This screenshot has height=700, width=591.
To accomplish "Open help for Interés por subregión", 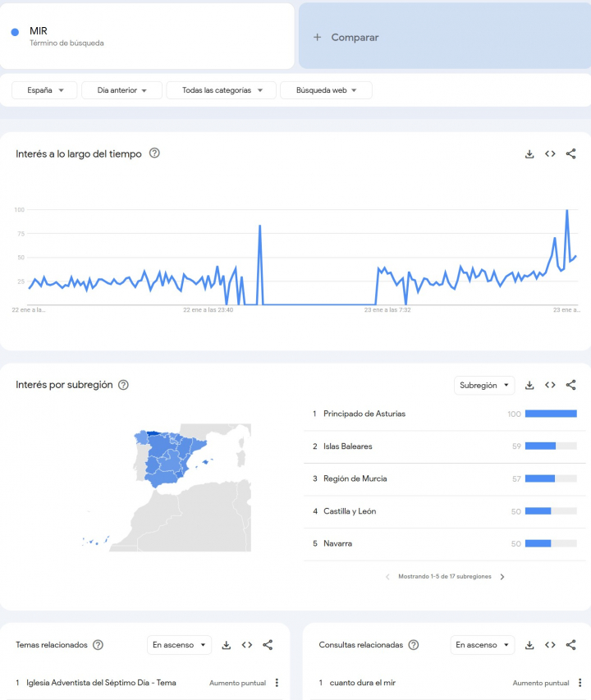I will [x=123, y=385].
